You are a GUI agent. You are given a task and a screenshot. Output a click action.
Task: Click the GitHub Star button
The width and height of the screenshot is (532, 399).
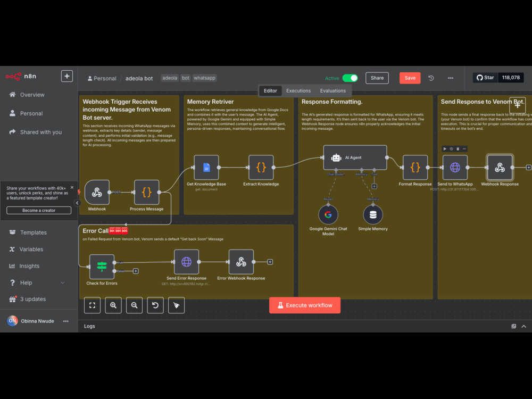tap(485, 78)
